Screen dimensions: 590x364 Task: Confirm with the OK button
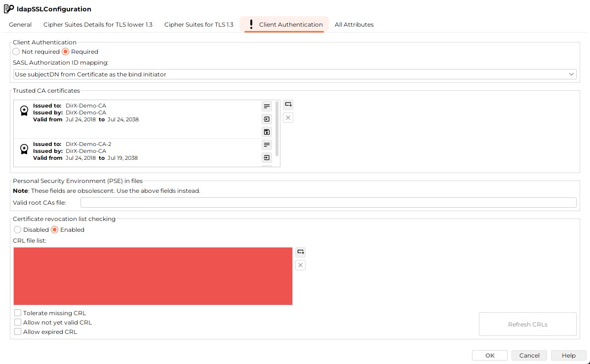coord(490,355)
